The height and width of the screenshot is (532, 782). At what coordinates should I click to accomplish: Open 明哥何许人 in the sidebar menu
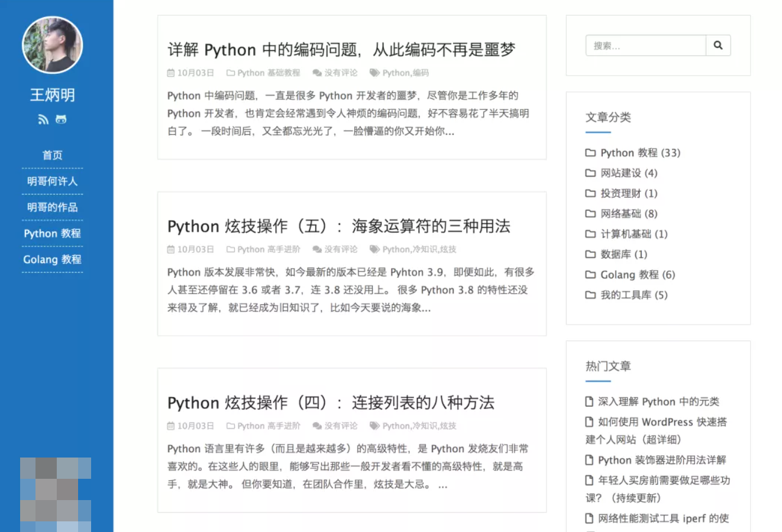(52, 181)
